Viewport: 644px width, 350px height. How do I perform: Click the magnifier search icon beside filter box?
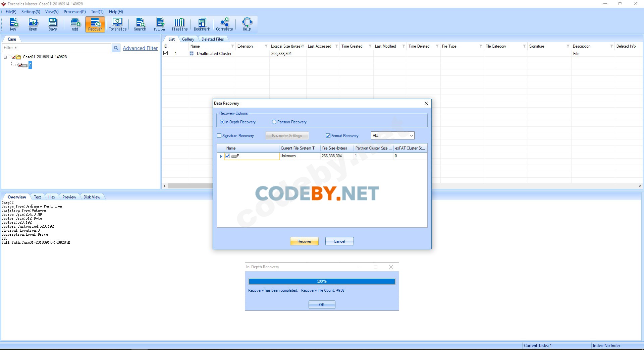(116, 48)
